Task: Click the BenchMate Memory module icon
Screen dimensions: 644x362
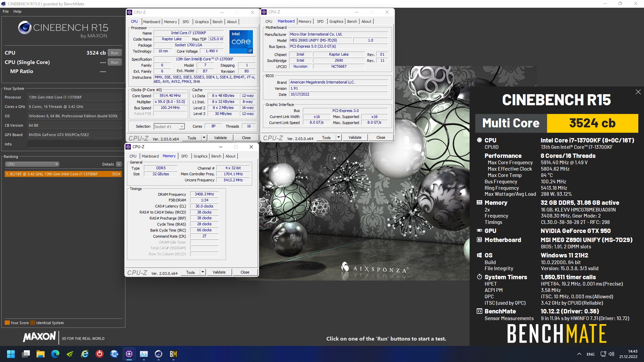Action: 479,202
